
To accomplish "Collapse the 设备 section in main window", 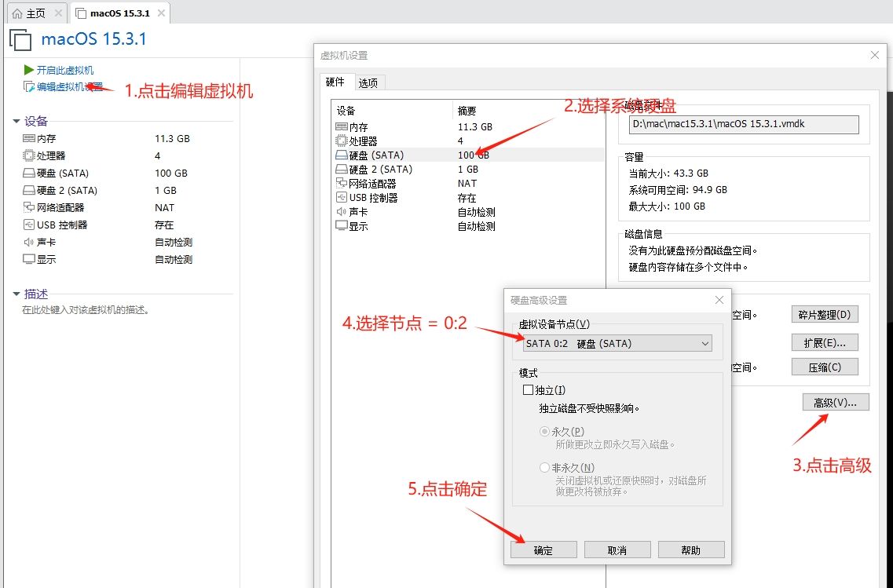I will click(x=16, y=121).
